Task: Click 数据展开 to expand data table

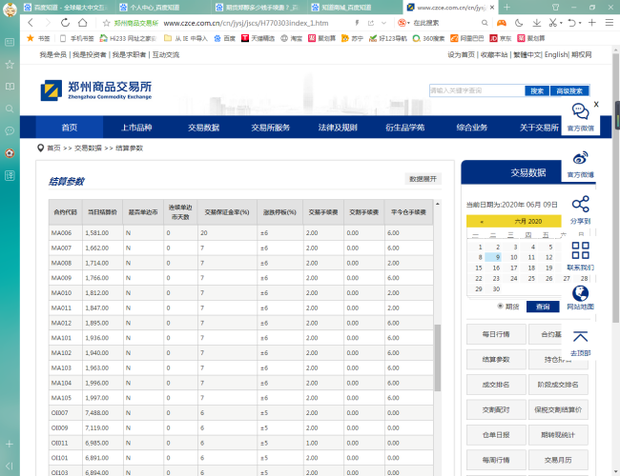Action: pos(422,179)
